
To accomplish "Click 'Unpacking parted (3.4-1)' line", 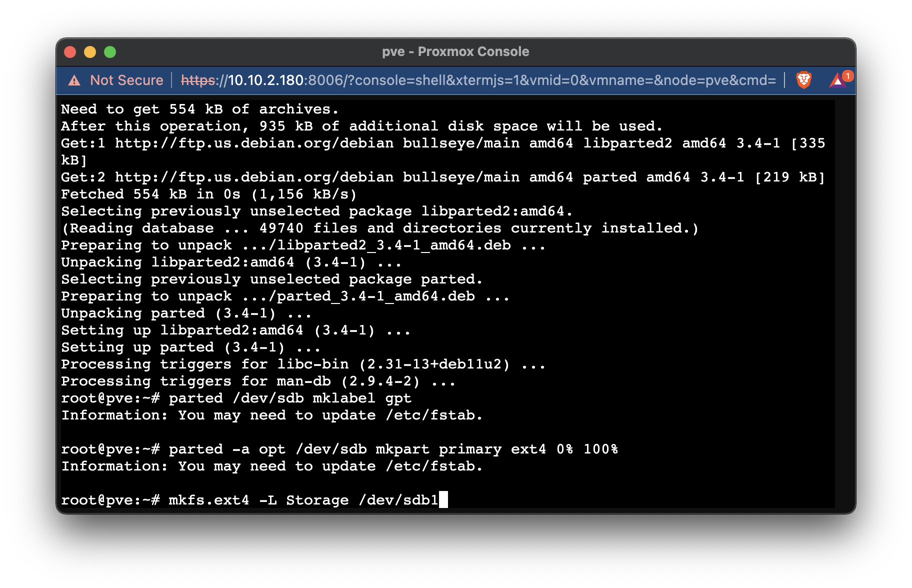I will (x=186, y=313).
